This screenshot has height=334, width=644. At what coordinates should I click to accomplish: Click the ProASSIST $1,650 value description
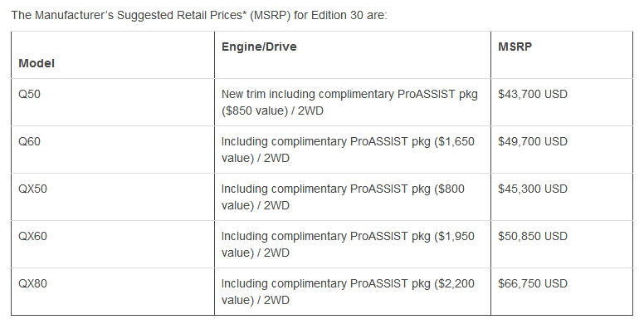pyautogui.click(x=348, y=150)
